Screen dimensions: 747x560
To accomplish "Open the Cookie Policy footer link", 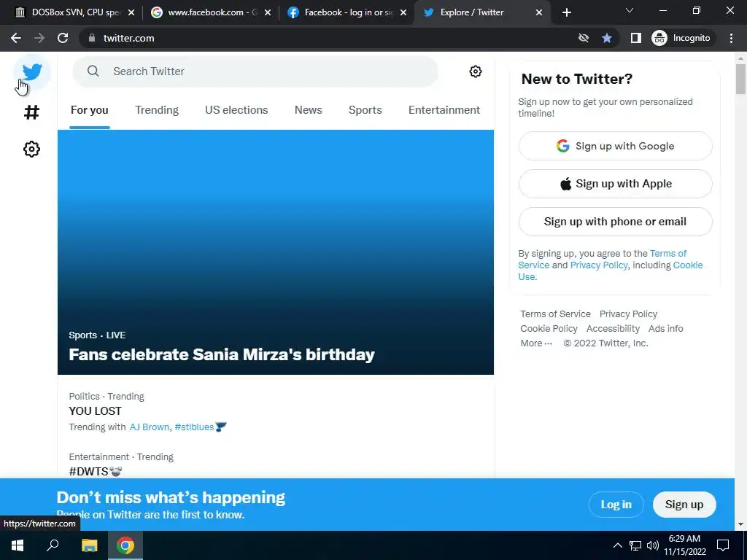I will [549, 329].
